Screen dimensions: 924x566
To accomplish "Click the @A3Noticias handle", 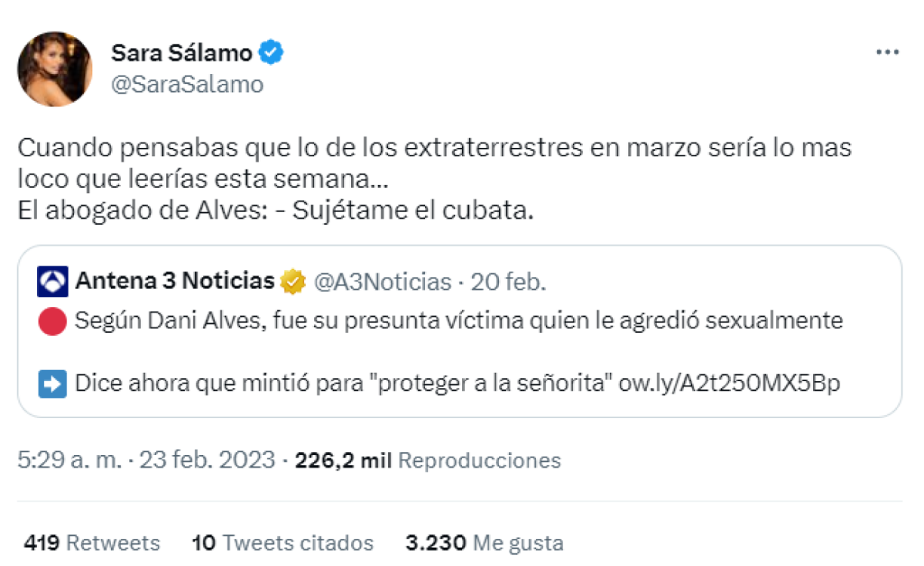I will tap(384, 280).
